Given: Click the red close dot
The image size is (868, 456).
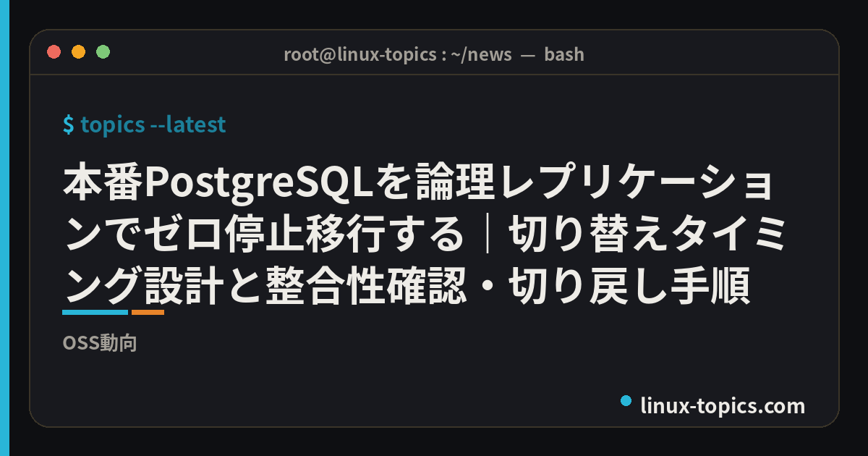Looking at the screenshot, I should [54, 52].
